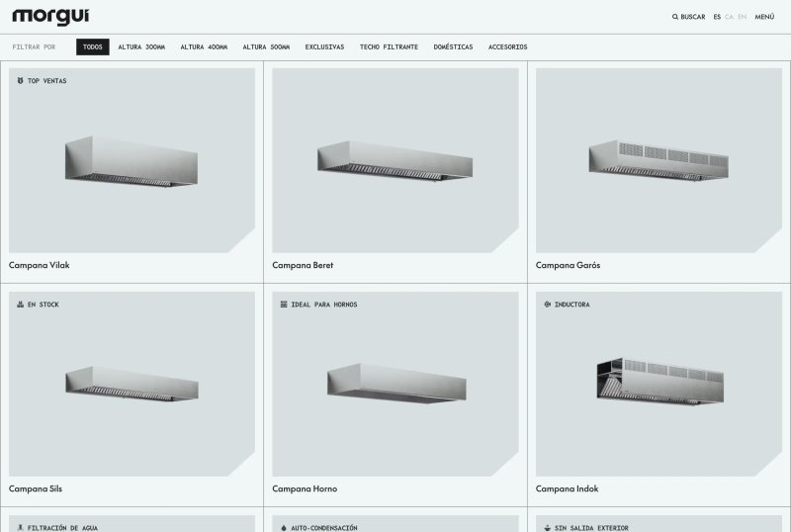
Task: Click the Top Ventas label text
Action: (46, 81)
